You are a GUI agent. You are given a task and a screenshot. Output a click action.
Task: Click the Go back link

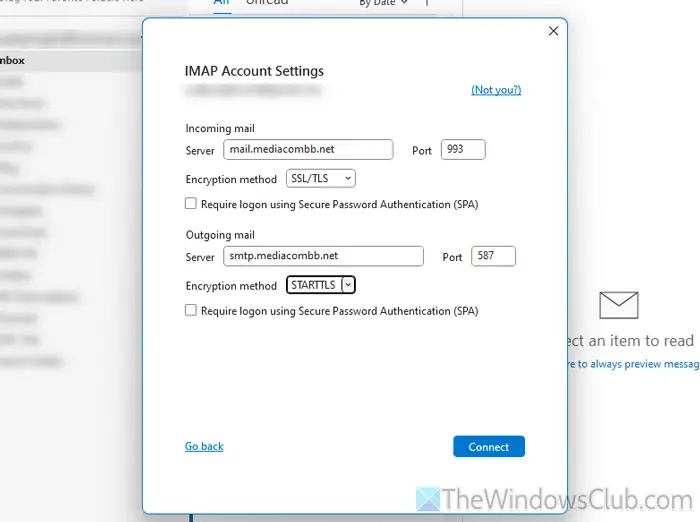[204, 446]
